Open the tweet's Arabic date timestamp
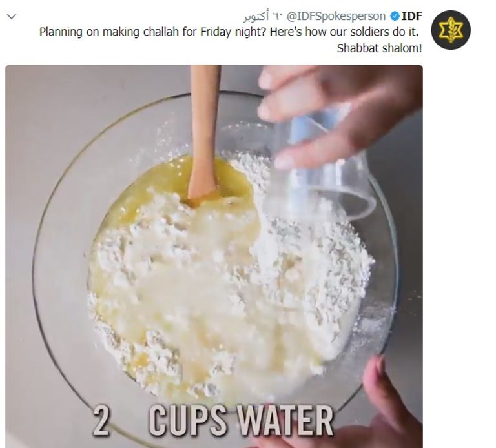The height and width of the screenshot is (448, 496). tap(263, 16)
